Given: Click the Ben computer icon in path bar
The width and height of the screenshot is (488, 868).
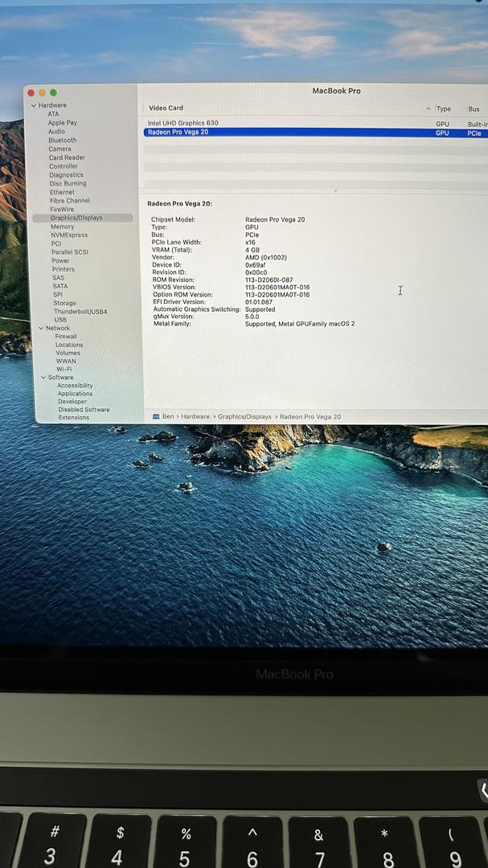Looking at the screenshot, I should click(x=156, y=416).
